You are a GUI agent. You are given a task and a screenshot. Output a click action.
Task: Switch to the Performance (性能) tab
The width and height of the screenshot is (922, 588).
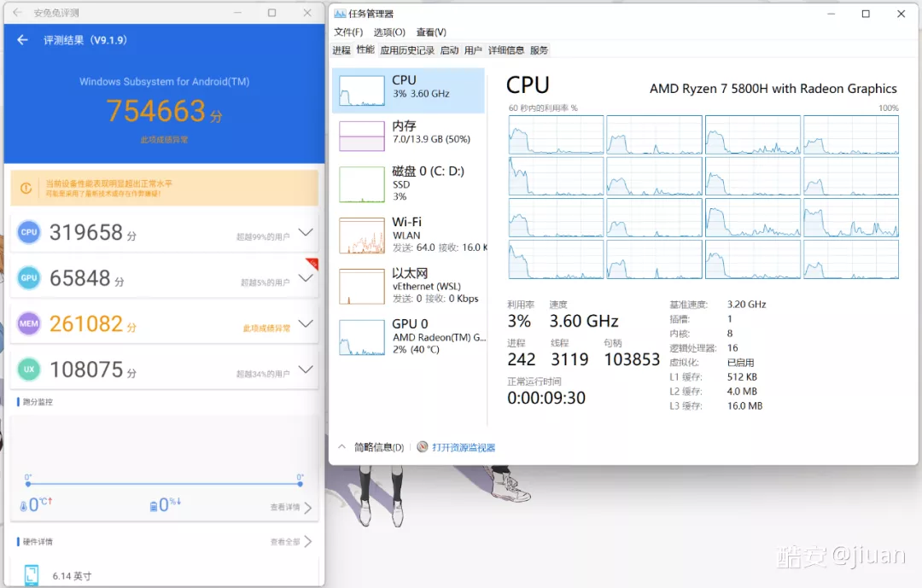pos(365,50)
